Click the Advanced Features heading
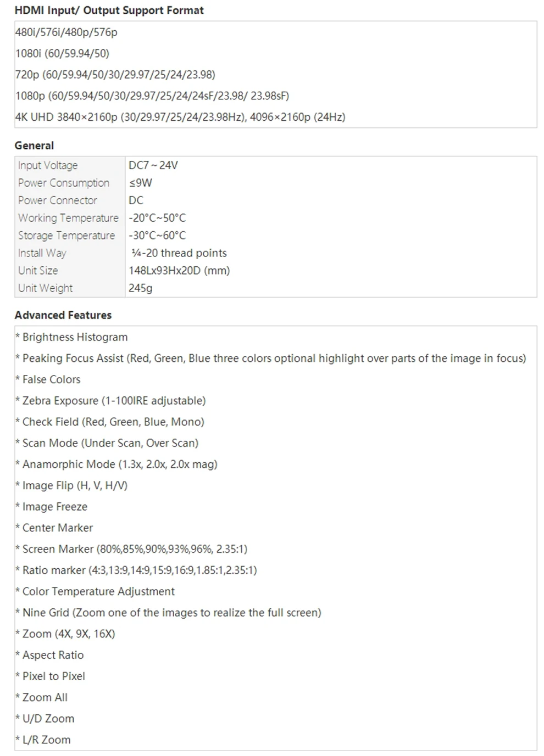Screen dimensions: 544x756 pos(63,315)
